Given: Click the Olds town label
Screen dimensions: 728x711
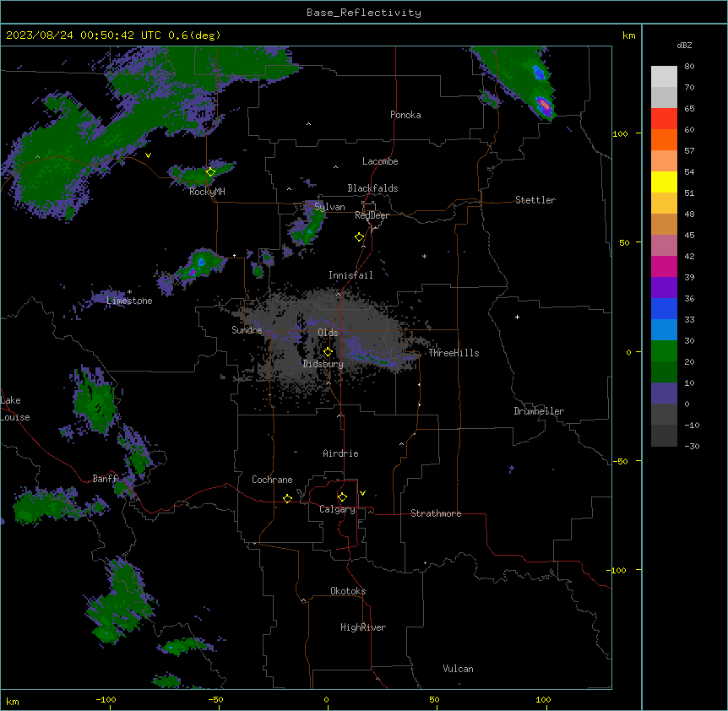Looking at the screenshot, I should pos(328,333).
